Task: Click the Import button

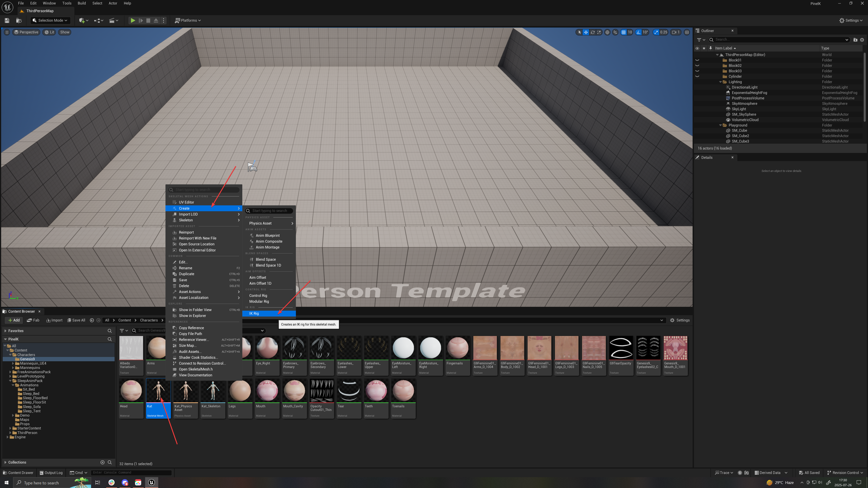Action: click(54, 320)
